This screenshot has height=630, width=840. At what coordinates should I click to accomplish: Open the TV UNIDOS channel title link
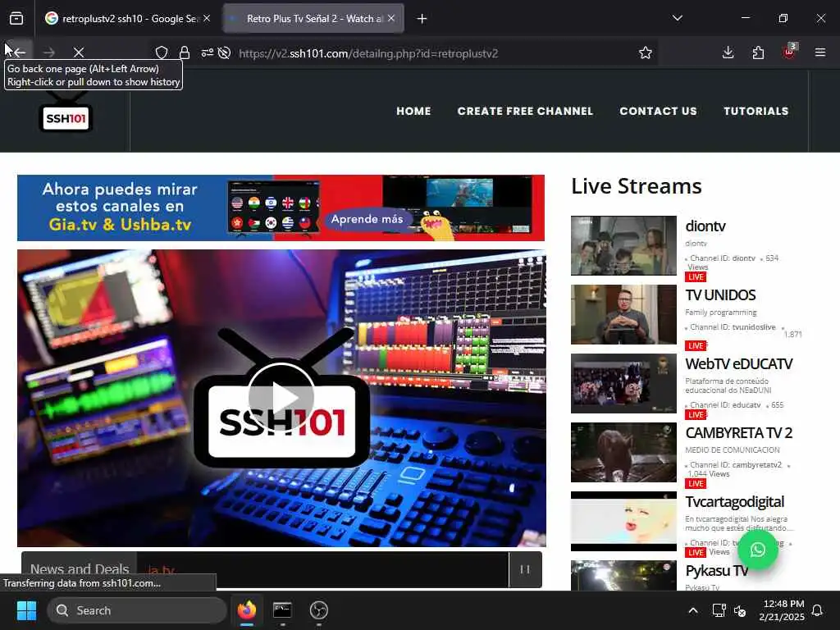click(720, 295)
